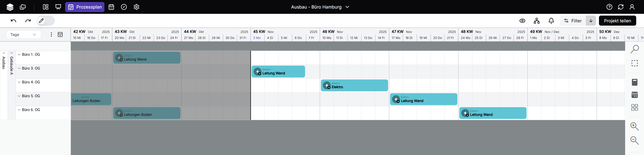
Task: Open the settings gear in top navigation
Action: click(136, 7)
